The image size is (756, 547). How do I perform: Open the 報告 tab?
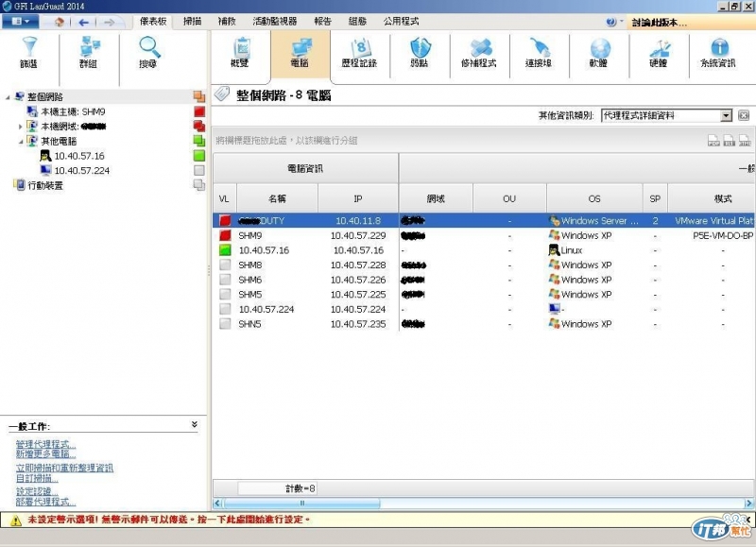[323, 21]
